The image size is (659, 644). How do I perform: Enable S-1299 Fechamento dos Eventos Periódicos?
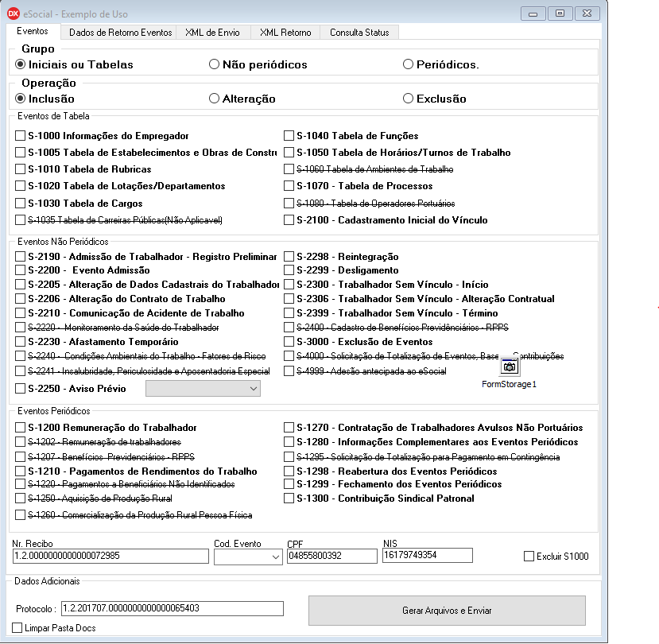click(x=289, y=484)
